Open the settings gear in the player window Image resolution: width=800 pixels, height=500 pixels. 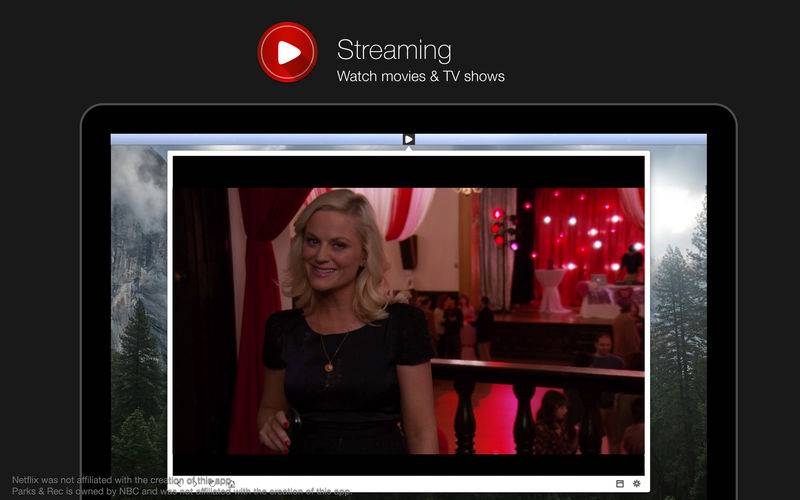click(636, 483)
